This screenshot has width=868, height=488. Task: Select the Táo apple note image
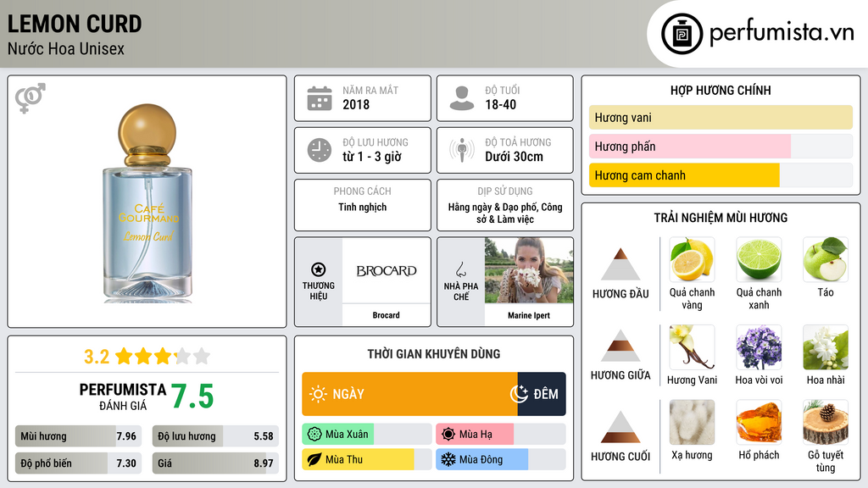tap(826, 259)
